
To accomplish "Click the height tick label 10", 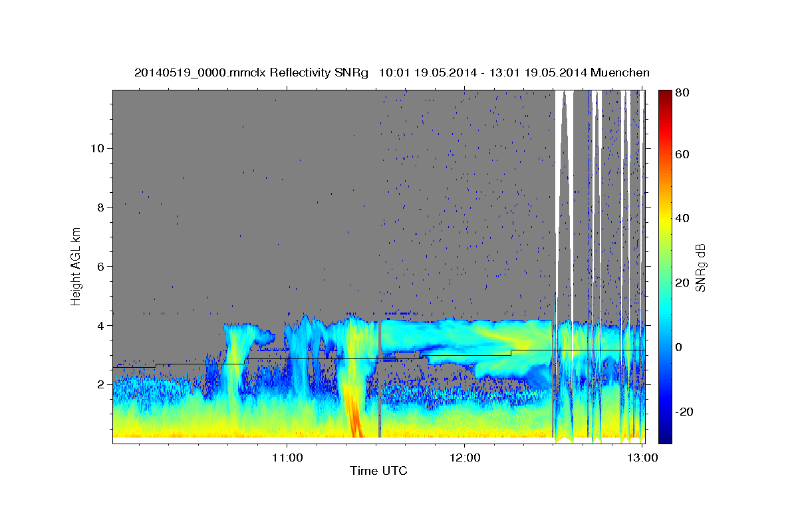I will coord(96,148).
